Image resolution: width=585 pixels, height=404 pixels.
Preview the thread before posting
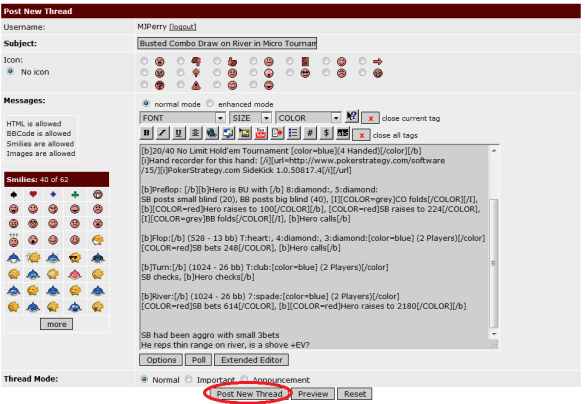coord(313,394)
